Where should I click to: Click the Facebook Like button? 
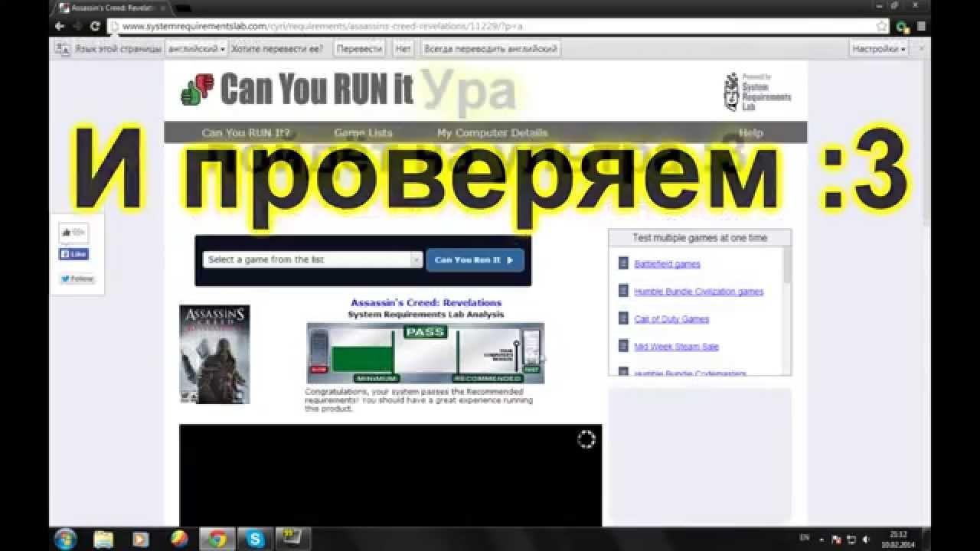[74, 254]
